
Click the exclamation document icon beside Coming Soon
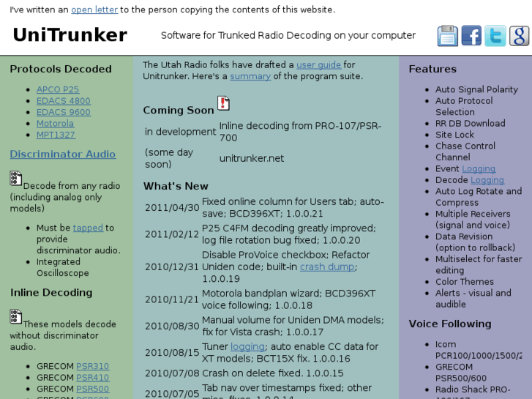click(x=223, y=103)
